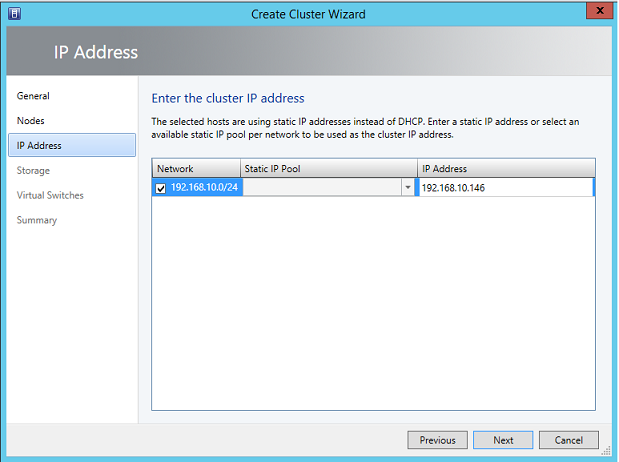The height and width of the screenshot is (462, 619).
Task: Select the 192.168.10.0/24 network row text
Action: pyautogui.click(x=204, y=188)
